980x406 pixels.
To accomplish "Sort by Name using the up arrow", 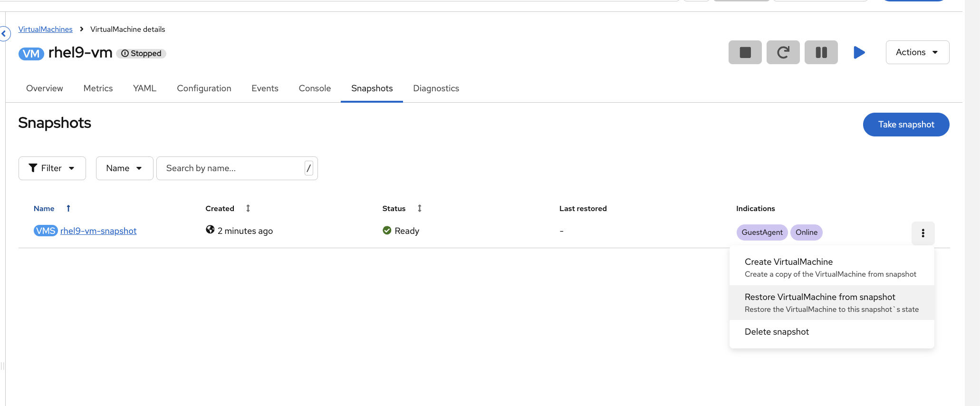I will coord(68,208).
